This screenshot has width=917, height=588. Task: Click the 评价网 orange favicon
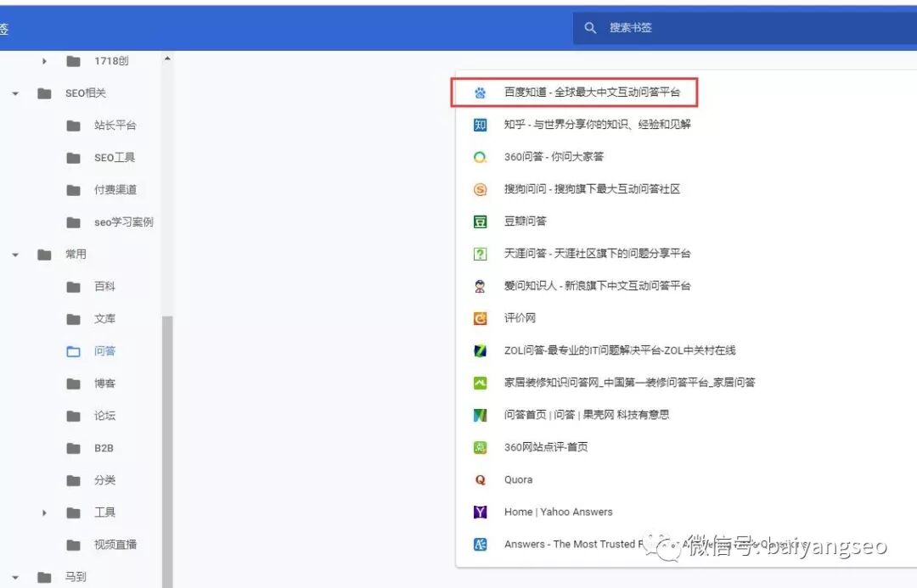pyautogui.click(x=480, y=318)
